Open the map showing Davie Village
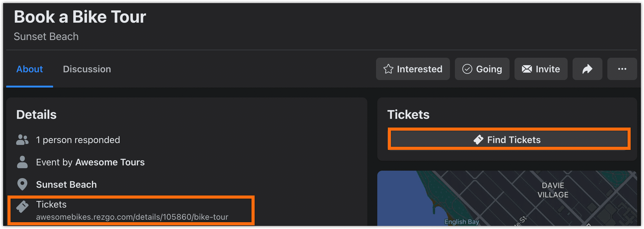The height and width of the screenshot is (229, 644). pyautogui.click(x=507, y=198)
